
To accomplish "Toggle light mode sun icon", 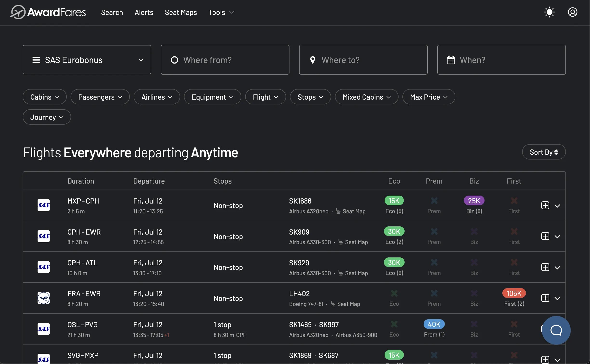I will tap(549, 12).
